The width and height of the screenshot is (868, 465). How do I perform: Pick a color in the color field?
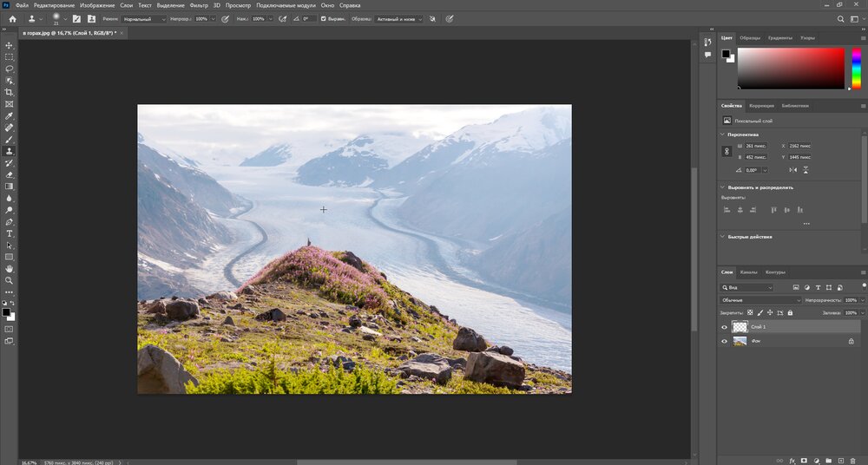click(790, 68)
